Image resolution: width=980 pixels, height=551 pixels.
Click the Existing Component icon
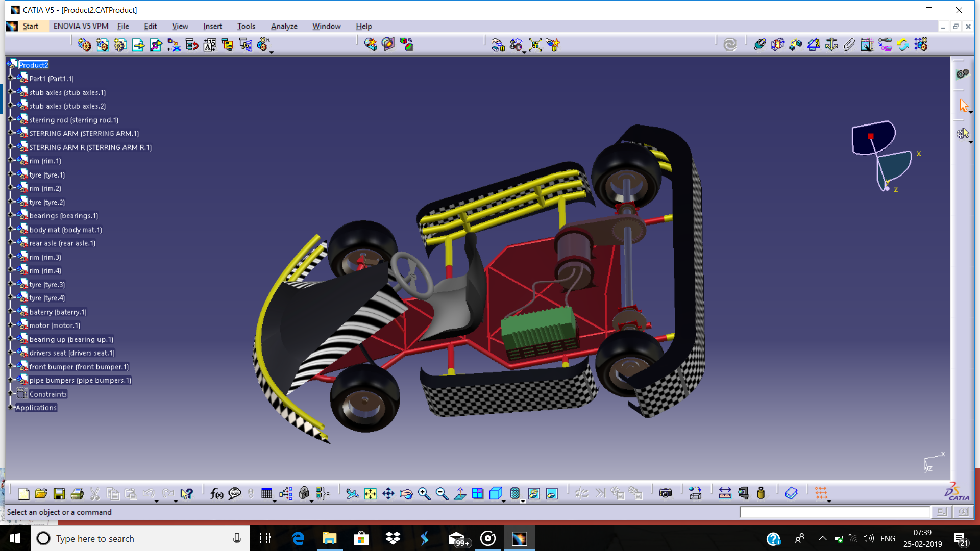pyautogui.click(x=138, y=45)
